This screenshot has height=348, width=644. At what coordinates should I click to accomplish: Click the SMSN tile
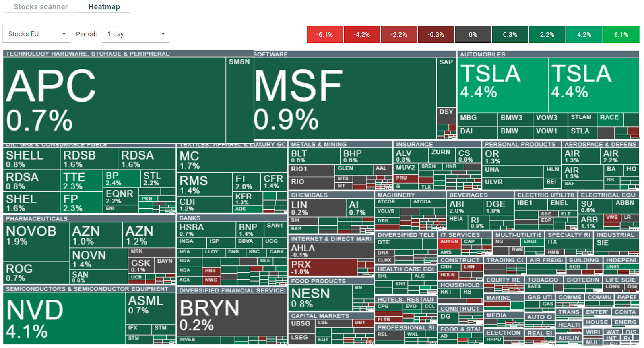click(239, 100)
